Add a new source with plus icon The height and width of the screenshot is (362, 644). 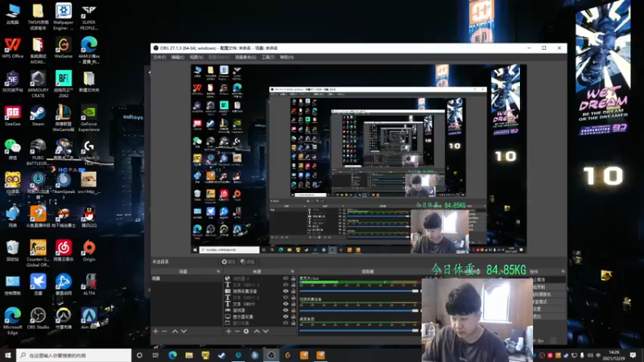click(x=229, y=331)
